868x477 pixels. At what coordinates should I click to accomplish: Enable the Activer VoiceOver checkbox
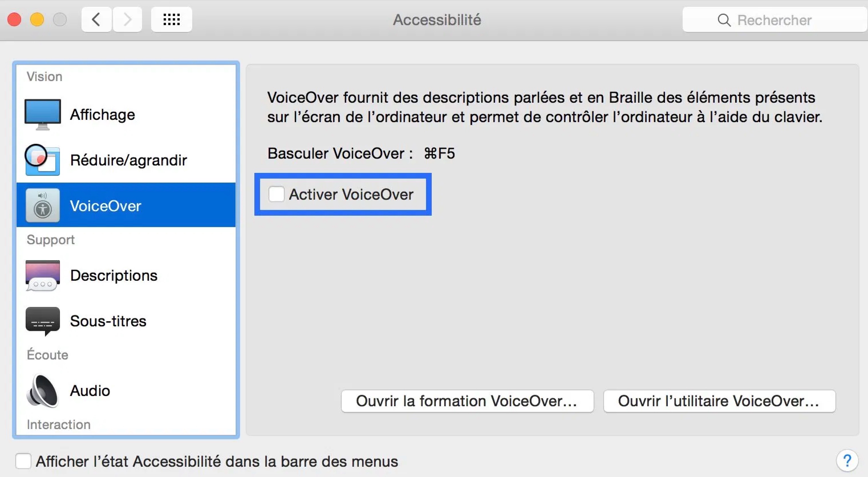[x=276, y=194]
